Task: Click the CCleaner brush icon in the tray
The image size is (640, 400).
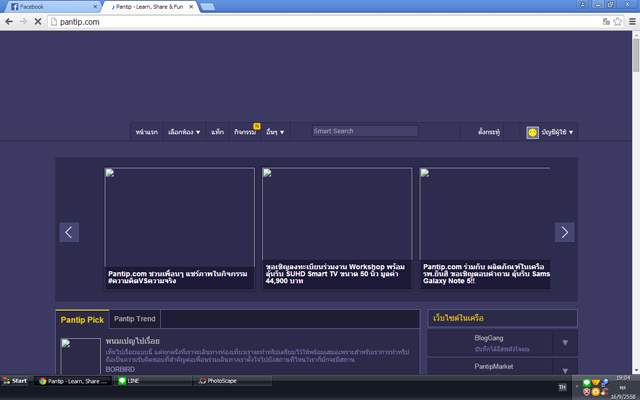Action: point(604,392)
